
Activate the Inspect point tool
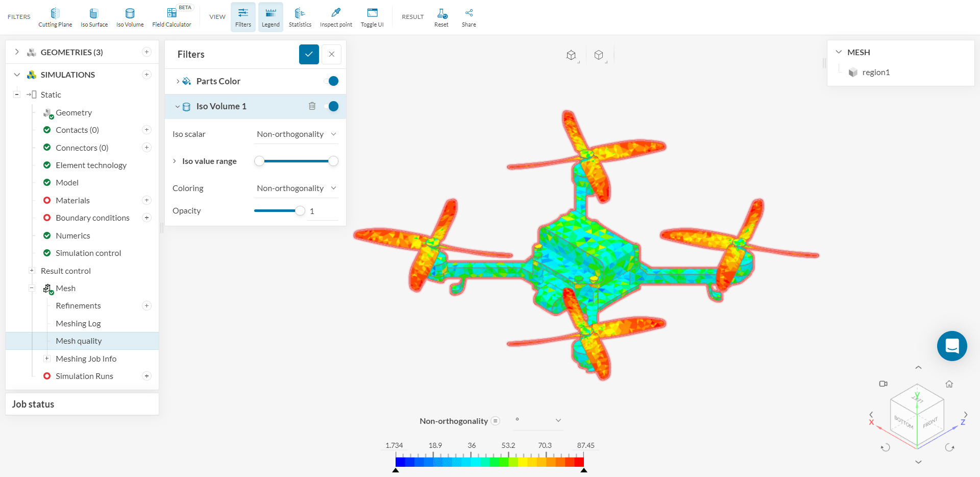336,17
